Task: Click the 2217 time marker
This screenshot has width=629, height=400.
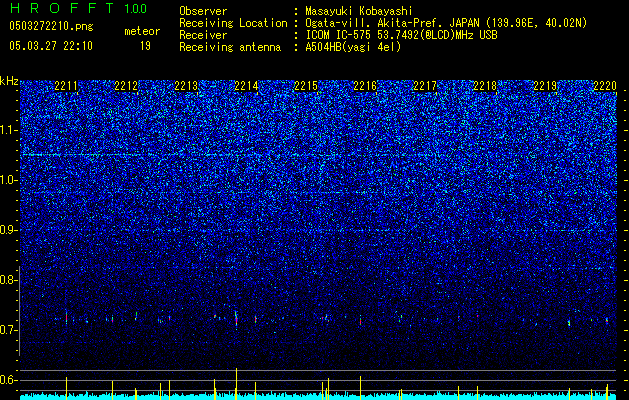Action: (425, 86)
